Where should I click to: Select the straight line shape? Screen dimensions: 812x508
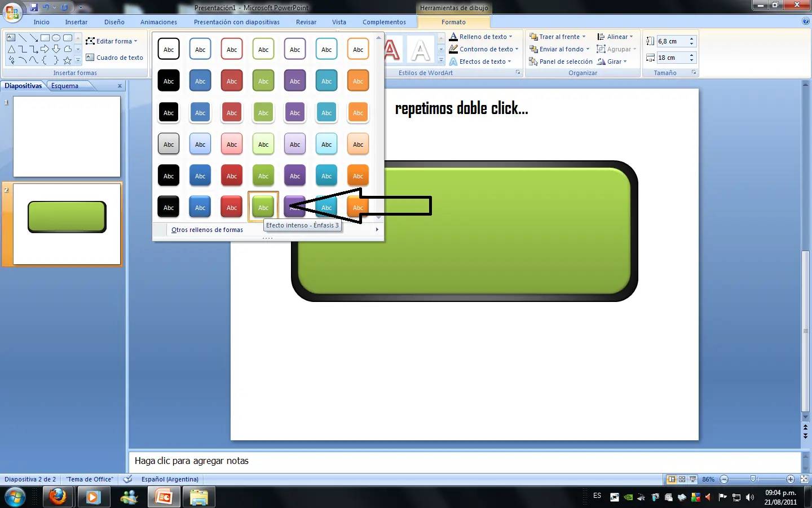point(23,38)
